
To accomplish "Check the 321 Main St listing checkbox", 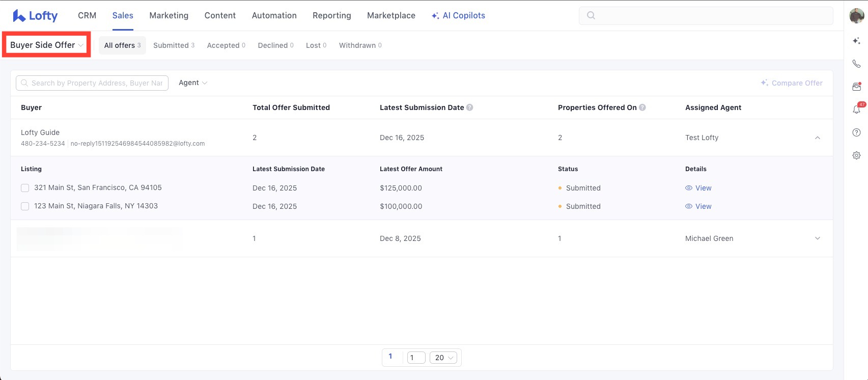I will click(x=25, y=188).
